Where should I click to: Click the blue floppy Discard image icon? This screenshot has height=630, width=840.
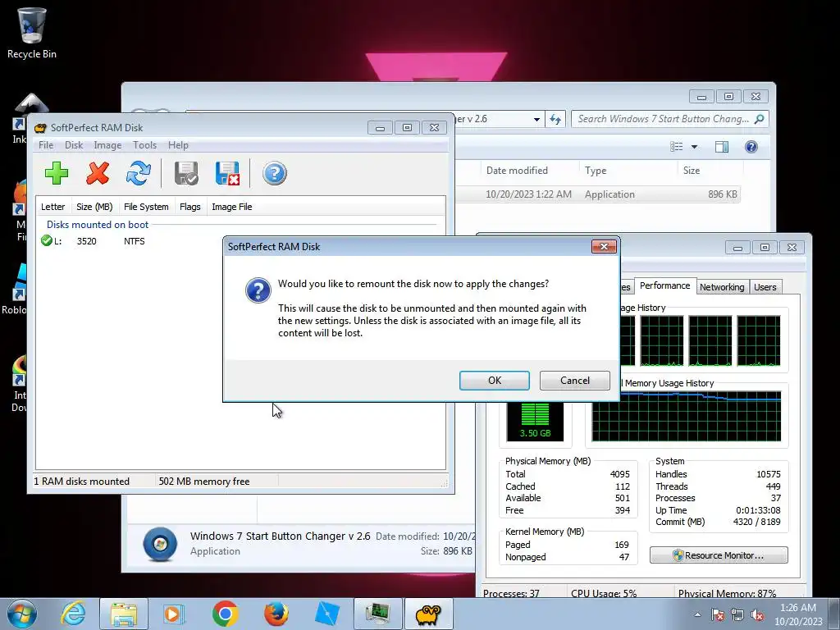coord(227,174)
